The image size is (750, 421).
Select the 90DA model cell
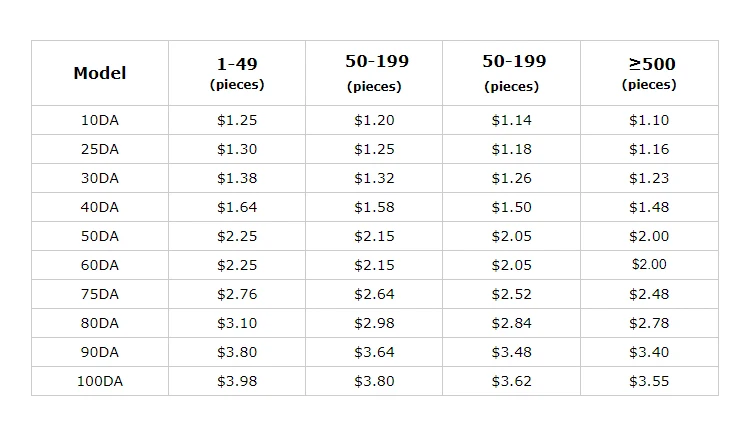[x=100, y=352]
